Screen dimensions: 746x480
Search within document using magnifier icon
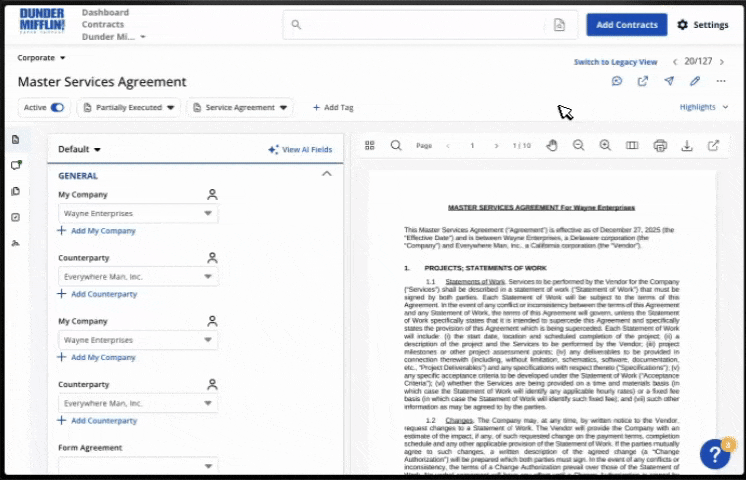pos(396,146)
